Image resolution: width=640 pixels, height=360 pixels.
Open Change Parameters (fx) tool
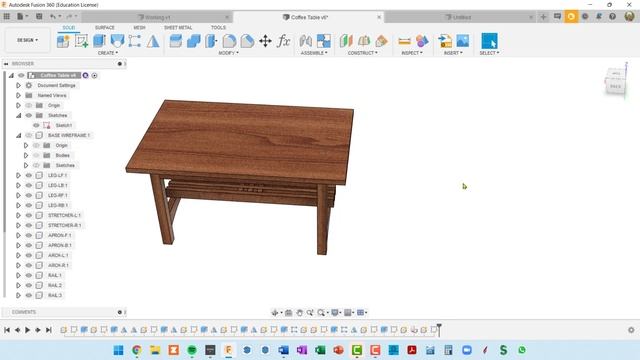(283, 41)
